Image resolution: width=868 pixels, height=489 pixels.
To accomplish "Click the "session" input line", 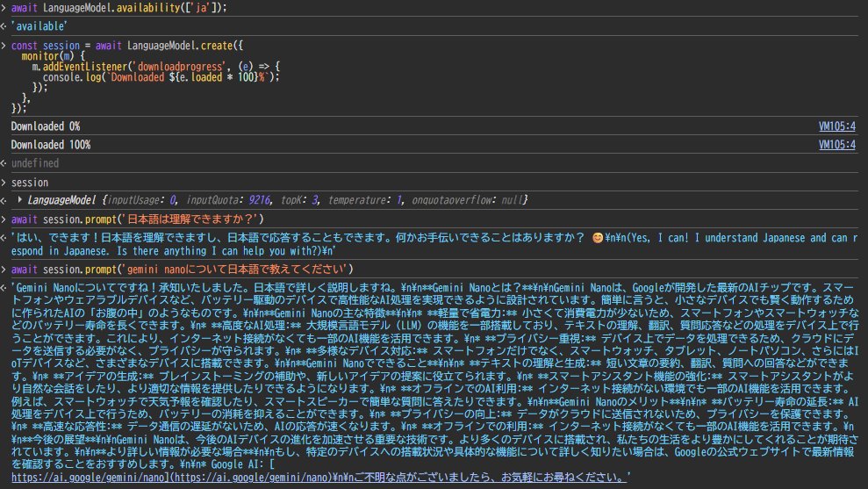I will [x=30, y=183].
